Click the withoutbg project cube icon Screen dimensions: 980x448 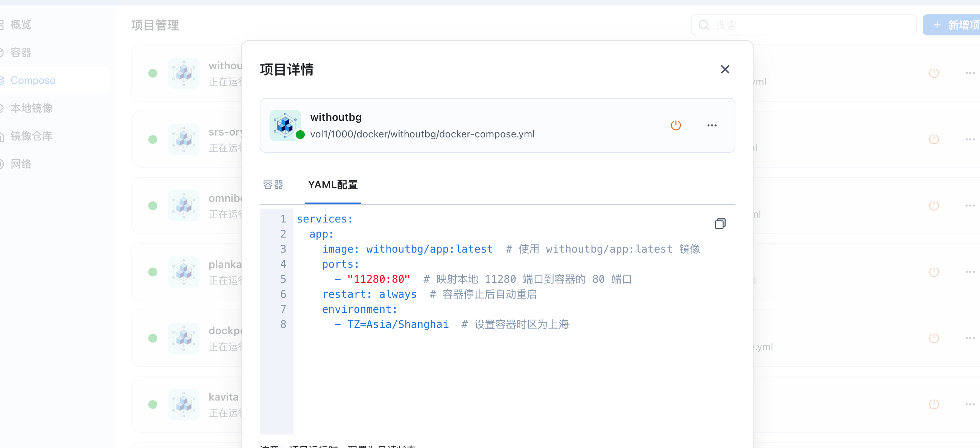point(285,125)
